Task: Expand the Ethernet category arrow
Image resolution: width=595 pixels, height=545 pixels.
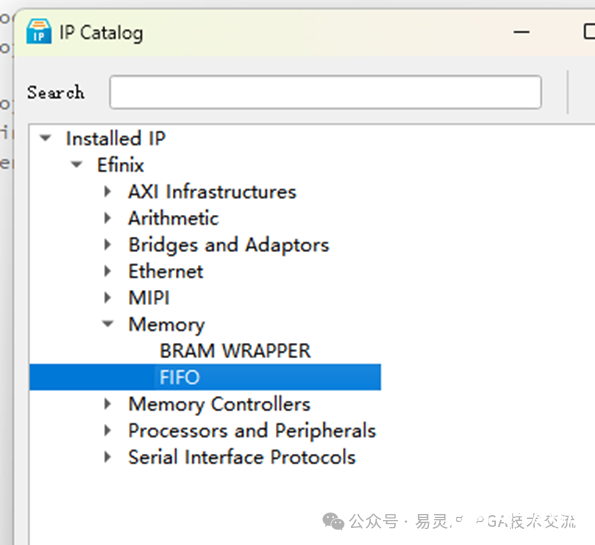Action: (x=108, y=271)
